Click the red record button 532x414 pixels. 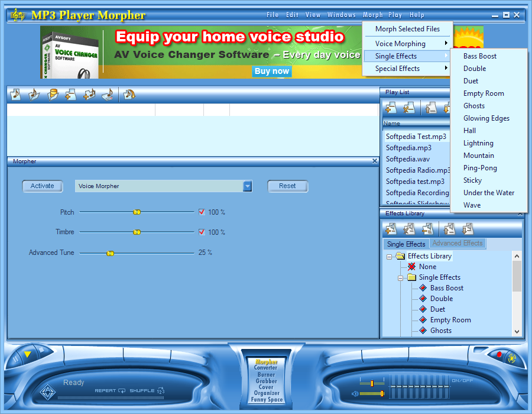pyautogui.click(x=499, y=354)
